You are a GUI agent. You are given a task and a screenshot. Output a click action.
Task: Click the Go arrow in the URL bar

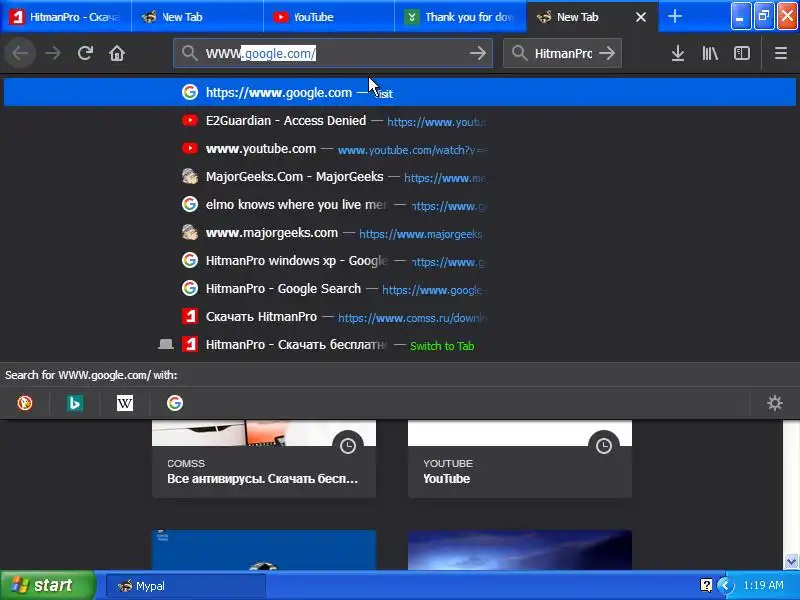tap(478, 53)
